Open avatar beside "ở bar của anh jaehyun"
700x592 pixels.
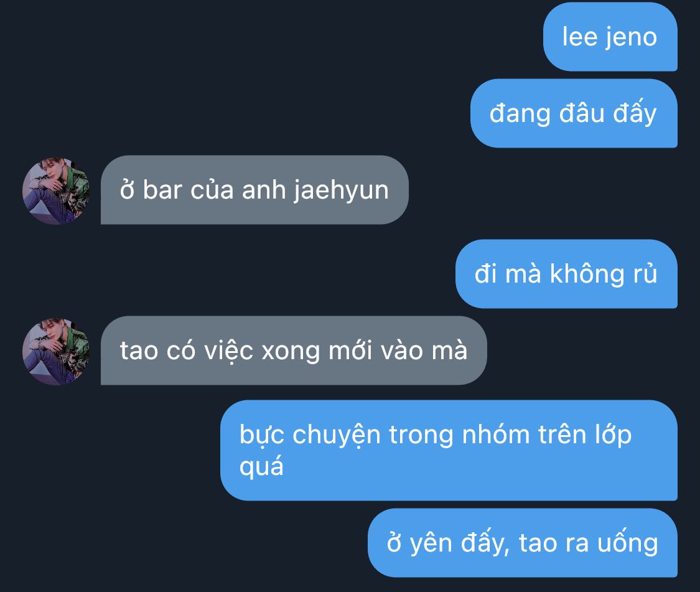tap(56, 190)
